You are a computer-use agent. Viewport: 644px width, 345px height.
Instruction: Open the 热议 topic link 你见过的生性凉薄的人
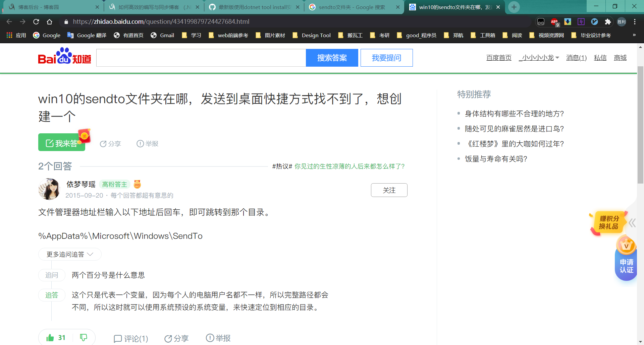[x=350, y=166]
